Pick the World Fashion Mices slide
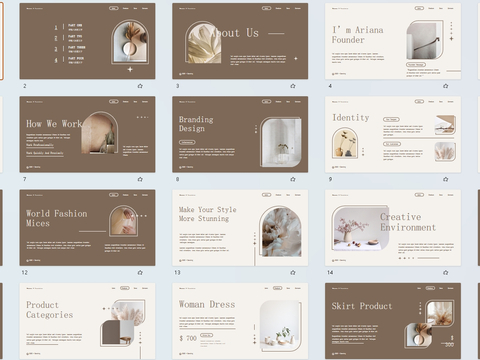480x360 pixels. click(87, 228)
